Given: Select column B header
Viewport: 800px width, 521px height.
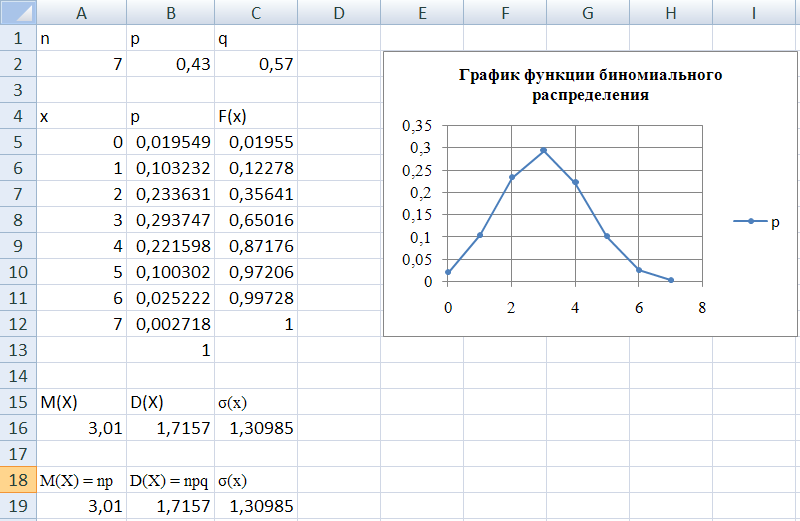Looking at the screenshot, I should pyautogui.click(x=170, y=12).
